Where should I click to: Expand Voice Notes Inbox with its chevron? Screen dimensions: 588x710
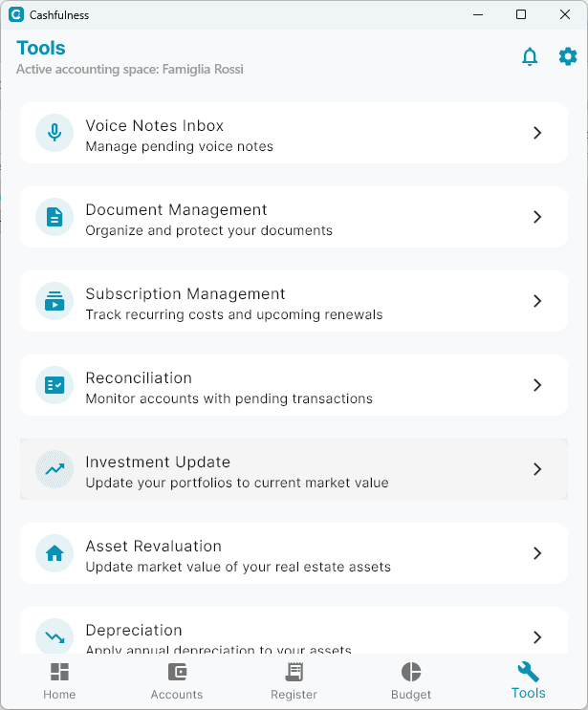pos(537,133)
